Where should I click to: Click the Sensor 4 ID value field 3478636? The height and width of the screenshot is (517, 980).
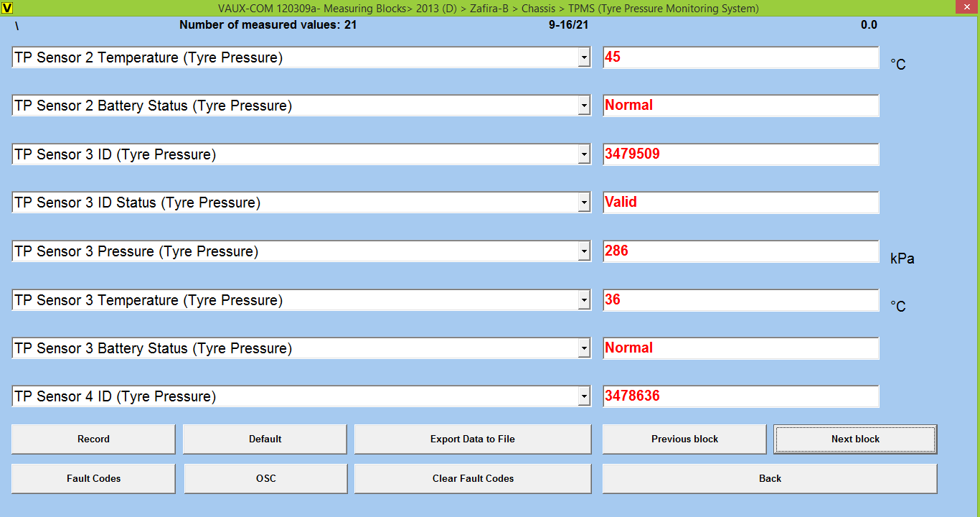tap(740, 396)
